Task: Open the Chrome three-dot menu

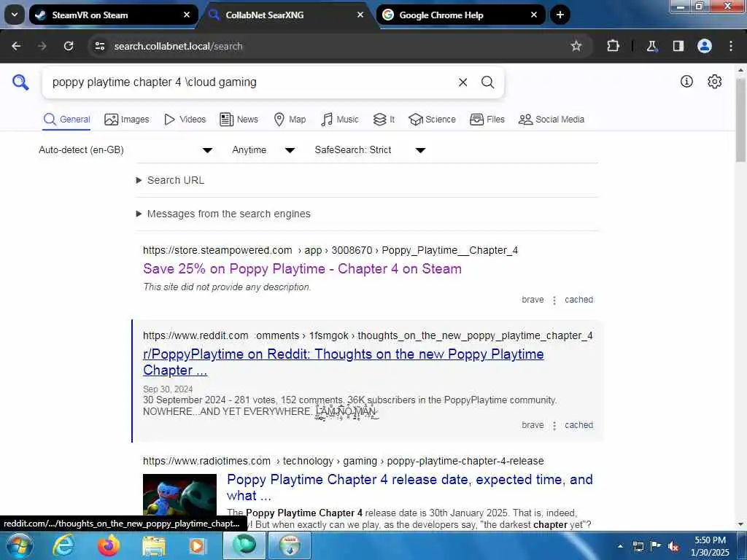Action: click(x=731, y=46)
